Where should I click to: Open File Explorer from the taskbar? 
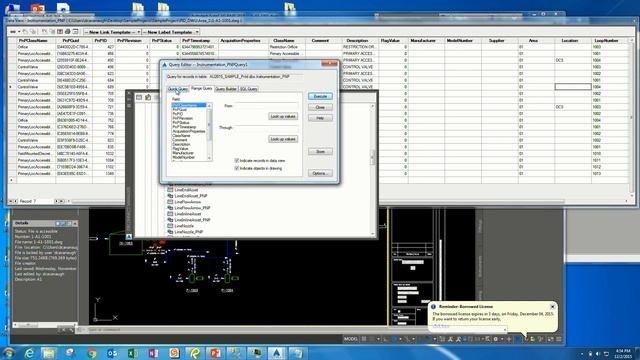pyautogui.click(x=49, y=353)
